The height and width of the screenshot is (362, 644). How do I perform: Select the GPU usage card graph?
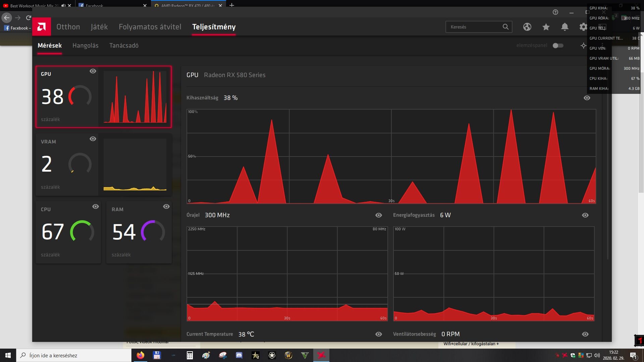[x=135, y=97]
